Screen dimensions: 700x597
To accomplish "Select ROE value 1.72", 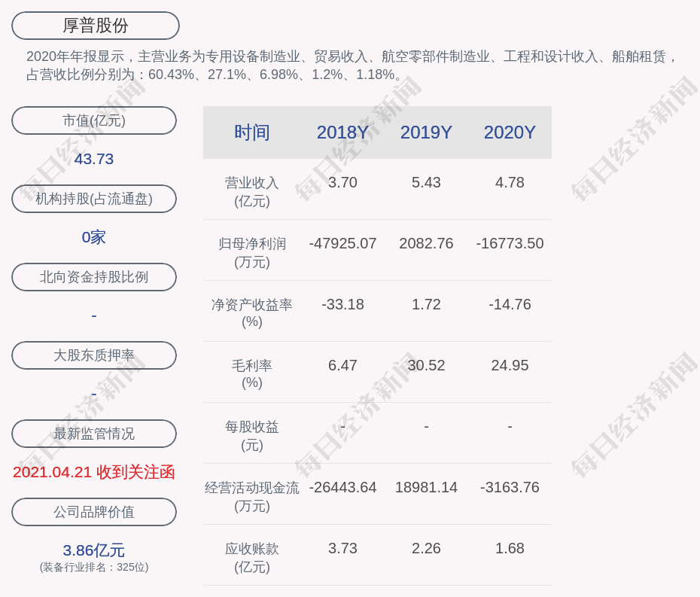I will (x=426, y=305).
